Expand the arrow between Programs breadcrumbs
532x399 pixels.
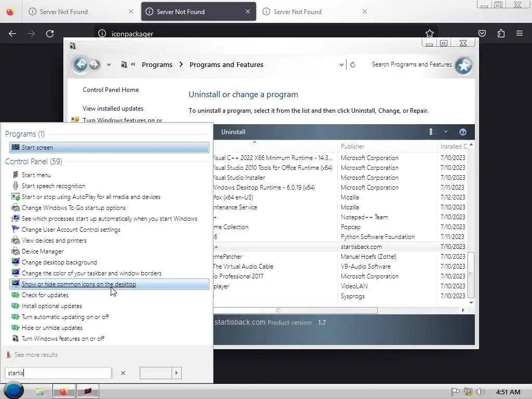[x=181, y=64]
